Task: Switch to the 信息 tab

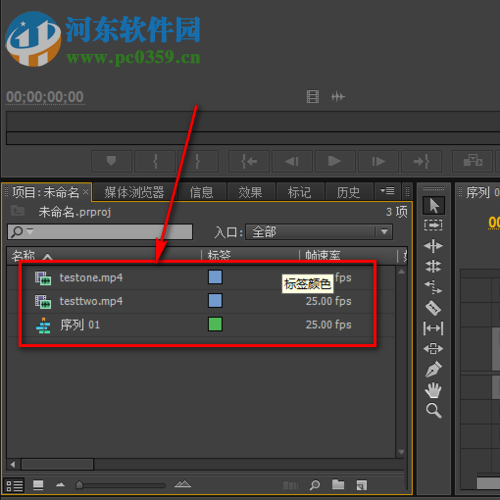Action: click(x=201, y=192)
